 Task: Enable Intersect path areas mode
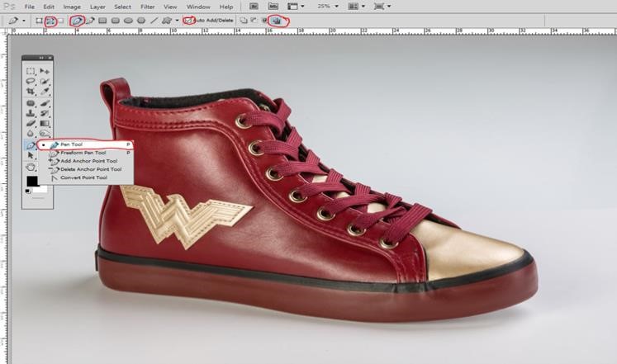(264, 21)
